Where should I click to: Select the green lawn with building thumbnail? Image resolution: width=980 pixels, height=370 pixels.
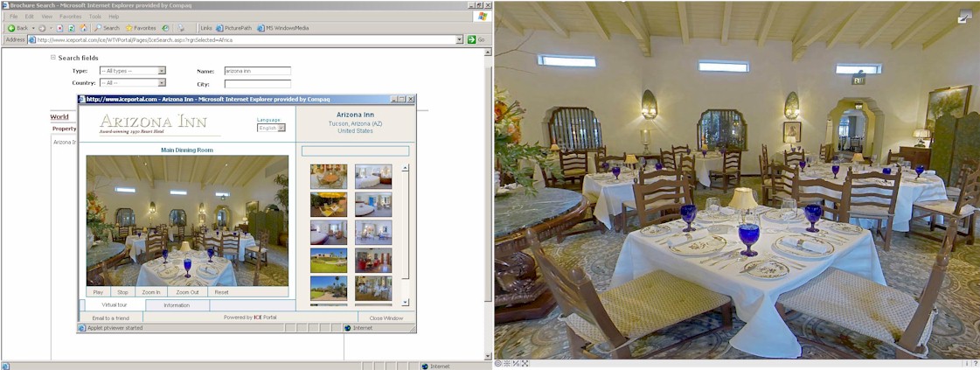(329, 260)
